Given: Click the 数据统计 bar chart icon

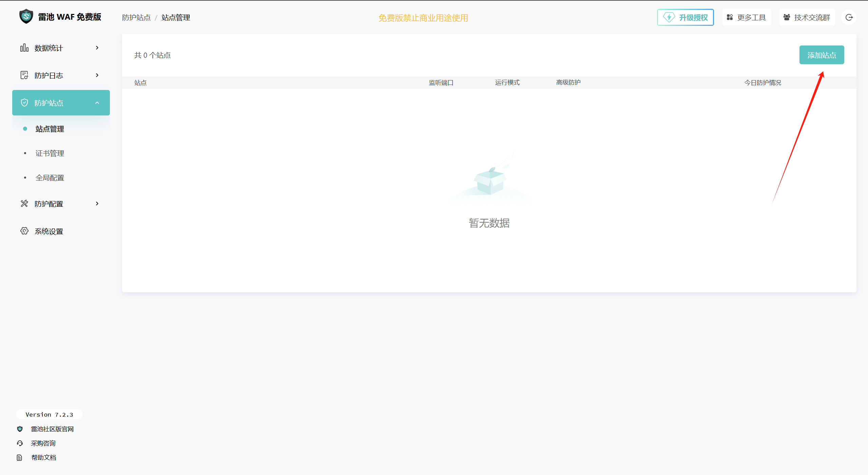Looking at the screenshot, I should click(24, 48).
